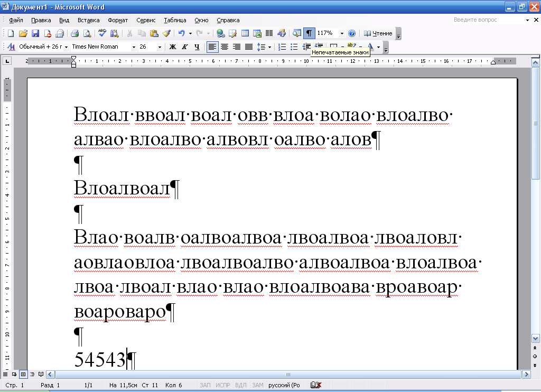Click the Permission restricted access icon
Screen dimensions: 541x392
(48, 33)
